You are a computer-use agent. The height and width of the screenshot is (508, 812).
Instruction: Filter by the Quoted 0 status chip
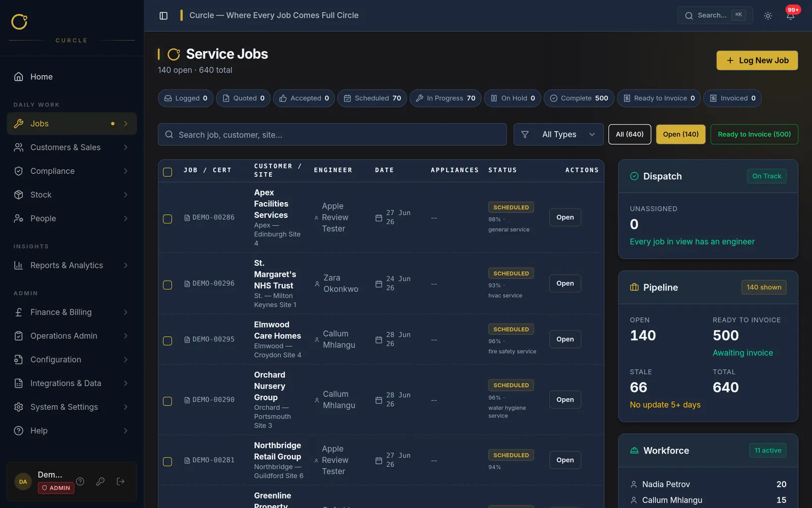click(x=243, y=98)
